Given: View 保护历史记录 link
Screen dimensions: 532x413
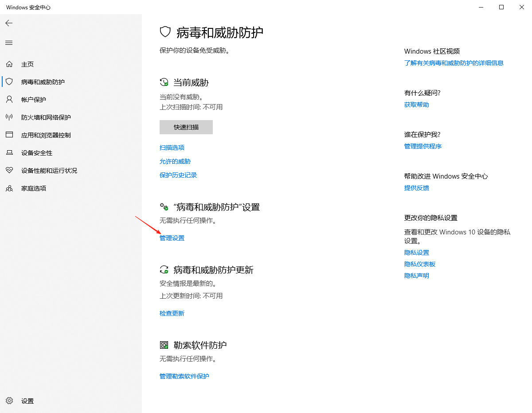Looking at the screenshot, I should [178, 175].
